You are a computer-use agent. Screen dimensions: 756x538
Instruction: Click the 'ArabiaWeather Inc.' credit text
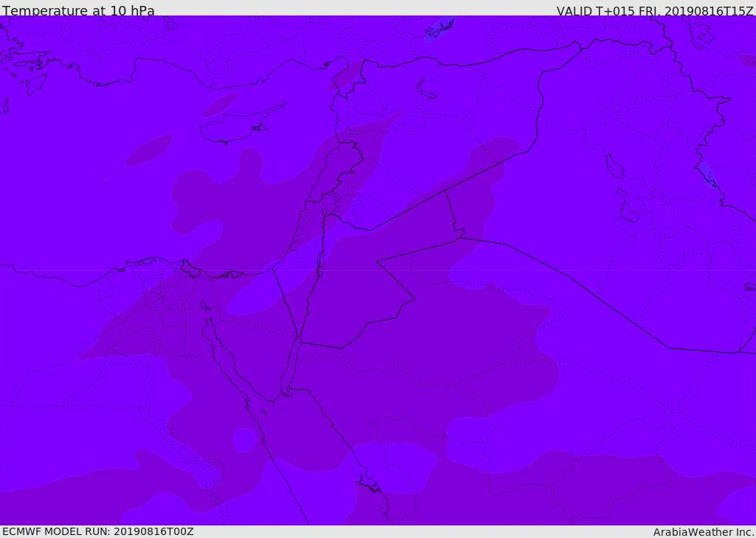pos(704,532)
